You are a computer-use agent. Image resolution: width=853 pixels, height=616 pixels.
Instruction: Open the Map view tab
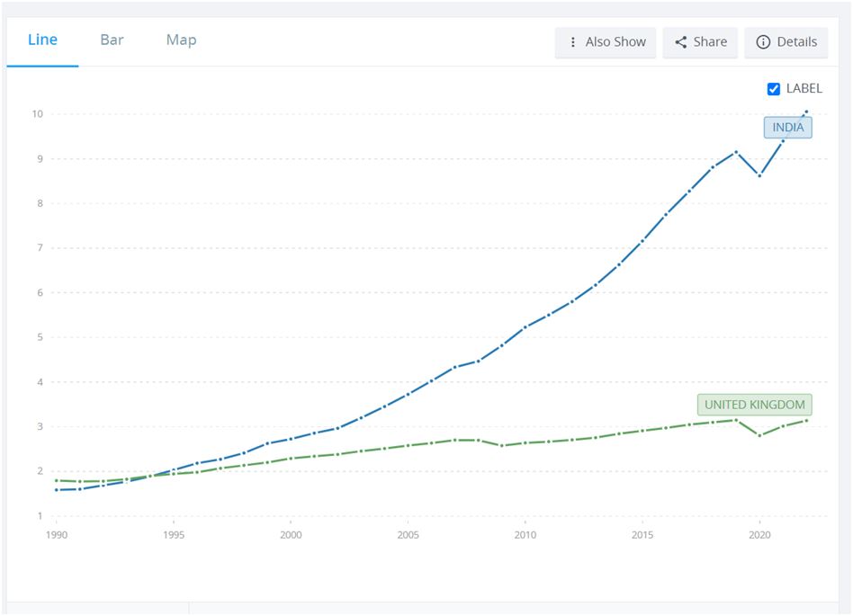pyautogui.click(x=181, y=40)
